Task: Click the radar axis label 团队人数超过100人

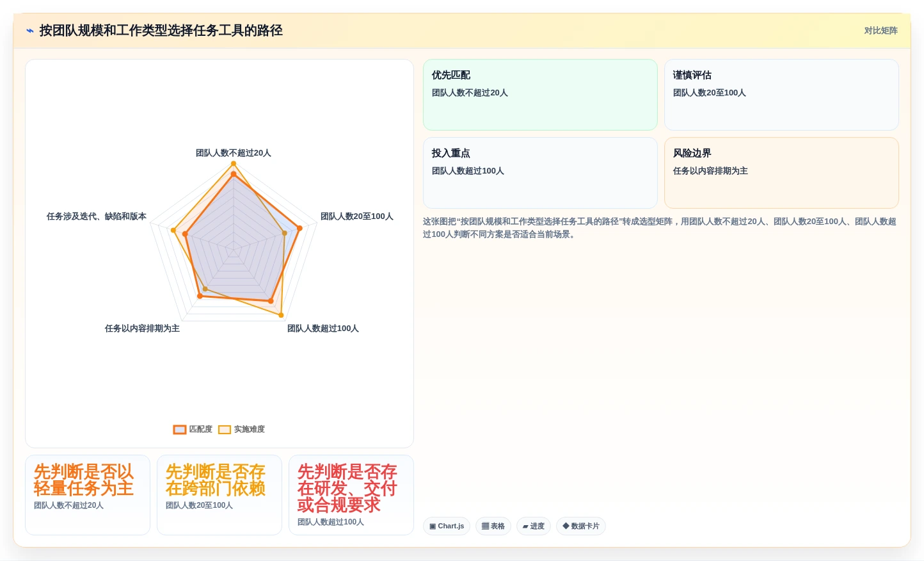Action: pos(323,329)
